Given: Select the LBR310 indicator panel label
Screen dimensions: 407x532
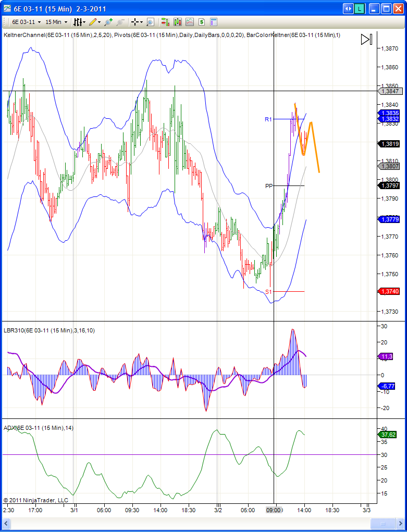Looking at the screenshot, I should pos(49,330).
